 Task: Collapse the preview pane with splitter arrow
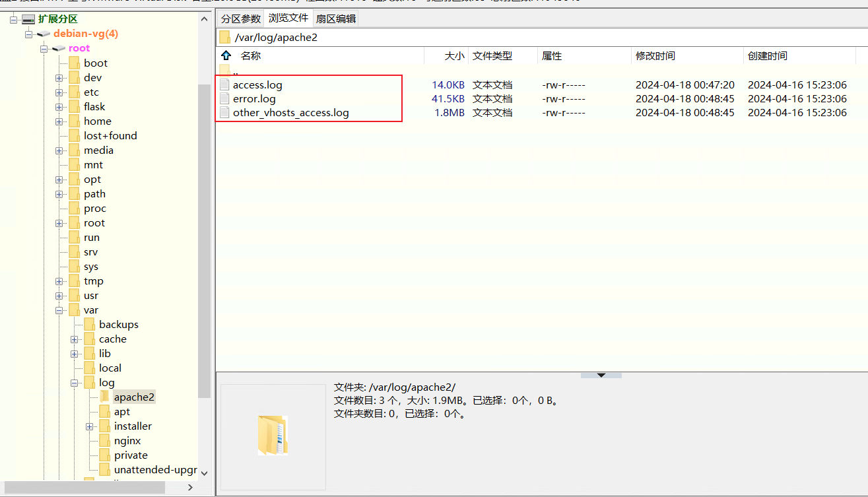click(601, 375)
